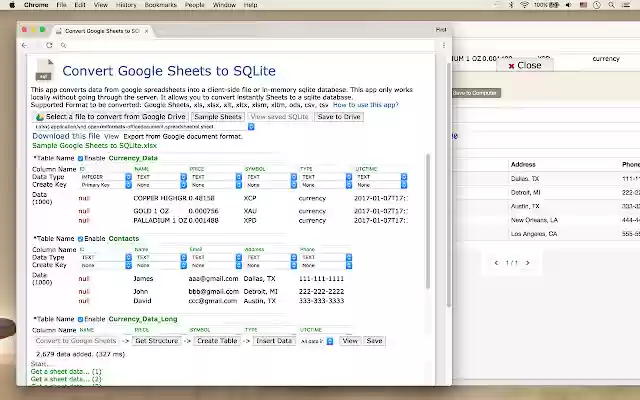Screen dimensions: 640x400
Task: Click the inner tables list scrollbar
Action: 428,222
